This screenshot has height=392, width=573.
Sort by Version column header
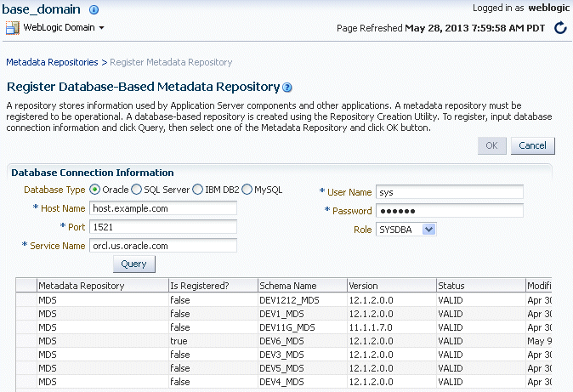click(x=392, y=286)
